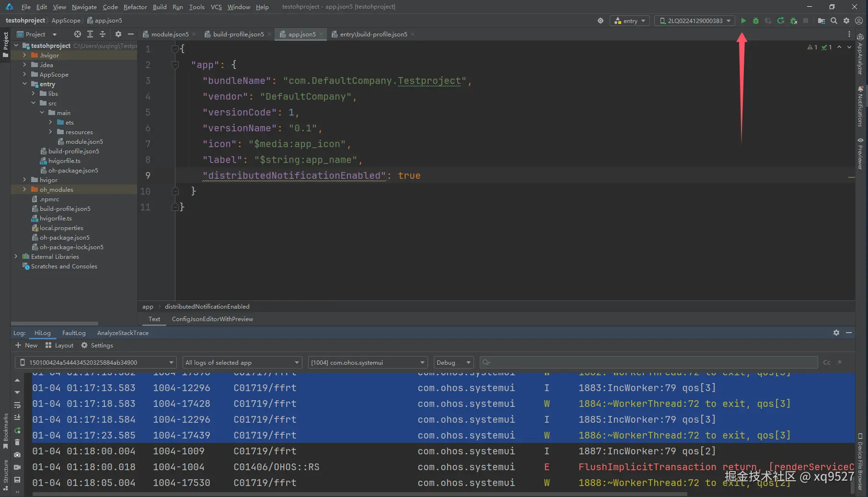Start screen recording with the video camera icon

[x=17, y=467]
